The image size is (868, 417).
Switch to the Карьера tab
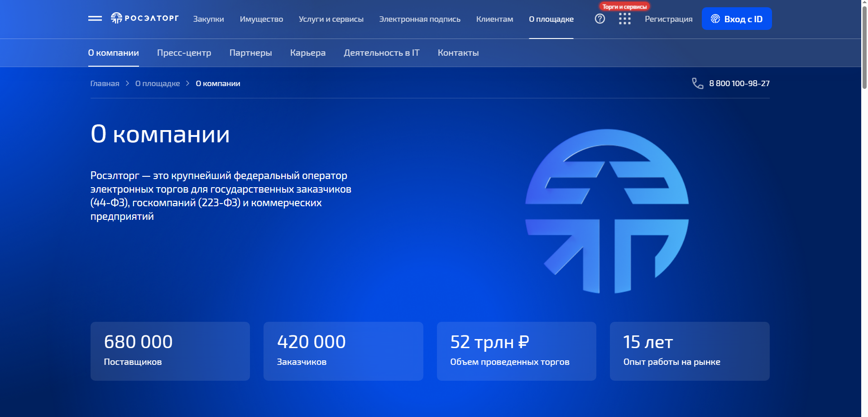[x=308, y=53]
